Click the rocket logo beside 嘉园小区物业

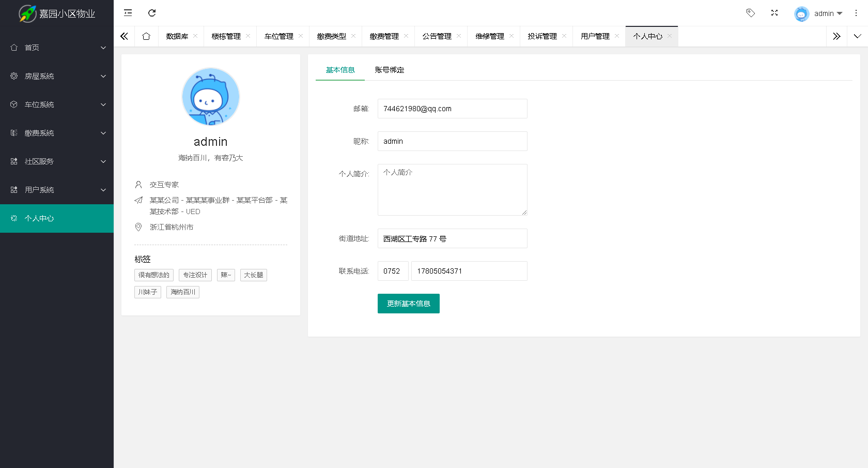click(x=27, y=13)
